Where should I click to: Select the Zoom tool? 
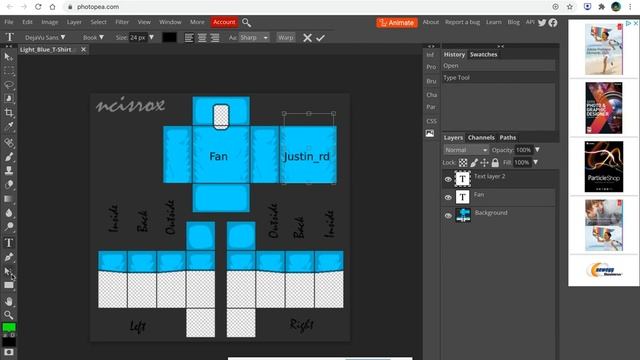9,315
